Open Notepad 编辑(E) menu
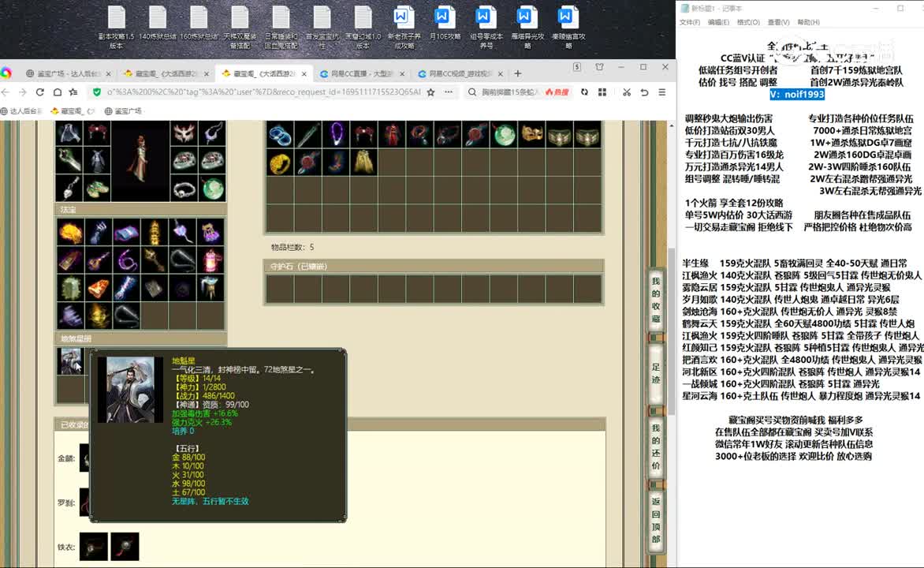Image resolution: width=924 pixels, height=568 pixels. click(x=718, y=22)
